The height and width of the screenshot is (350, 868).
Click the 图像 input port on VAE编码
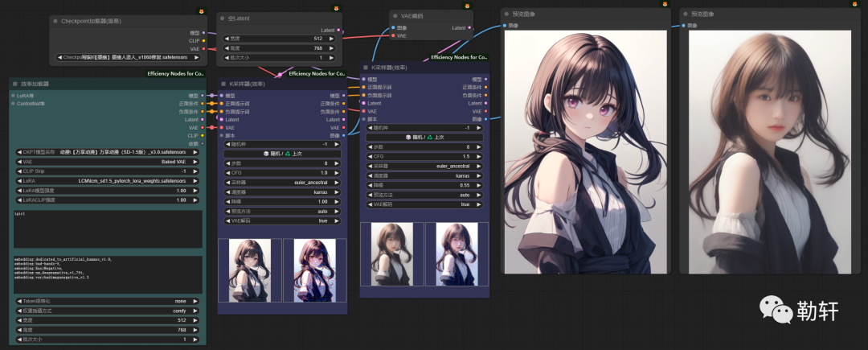pos(393,27)
